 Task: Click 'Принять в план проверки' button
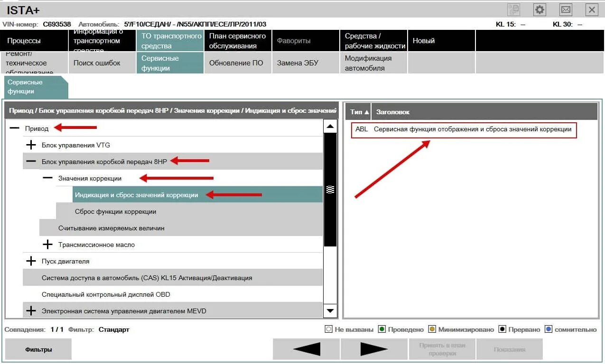click(442, 349)
